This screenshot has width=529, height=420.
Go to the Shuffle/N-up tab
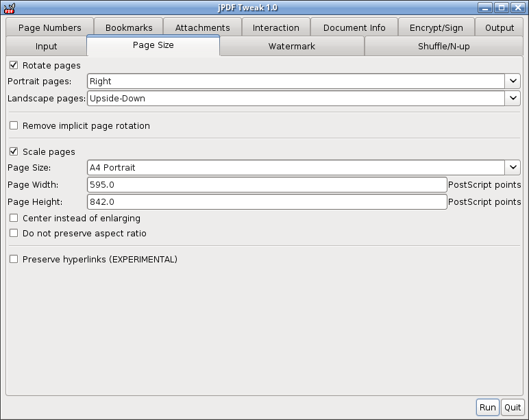coord(443,46)
